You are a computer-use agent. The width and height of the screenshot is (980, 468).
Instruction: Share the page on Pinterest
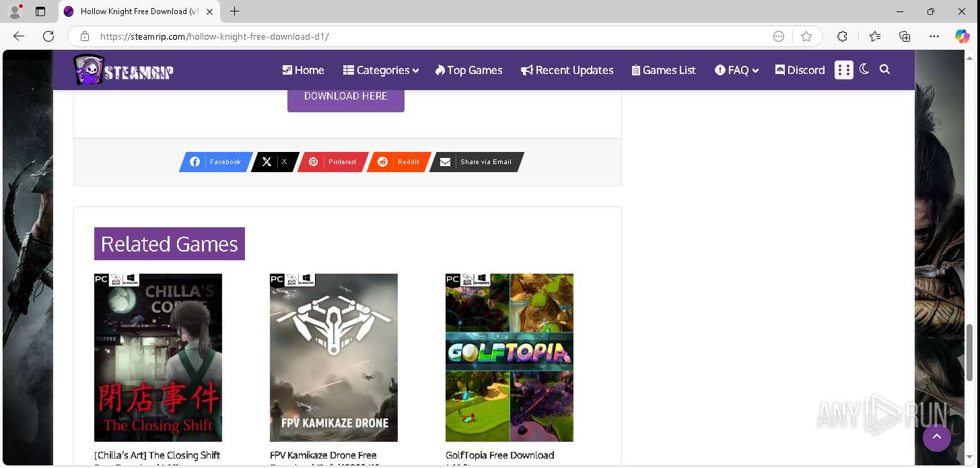[x=332, y=162]
